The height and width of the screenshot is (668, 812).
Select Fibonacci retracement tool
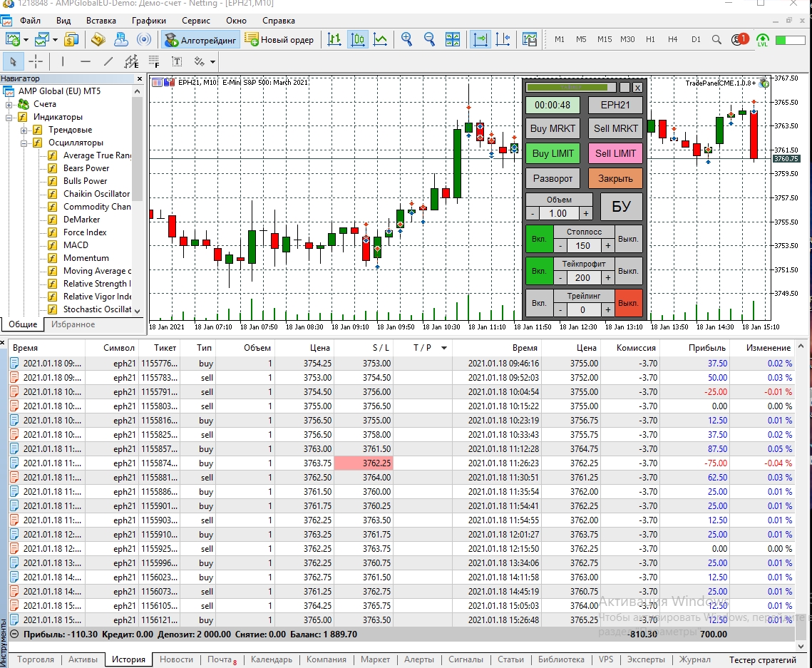pyautogui.click(x=154, y=61)
